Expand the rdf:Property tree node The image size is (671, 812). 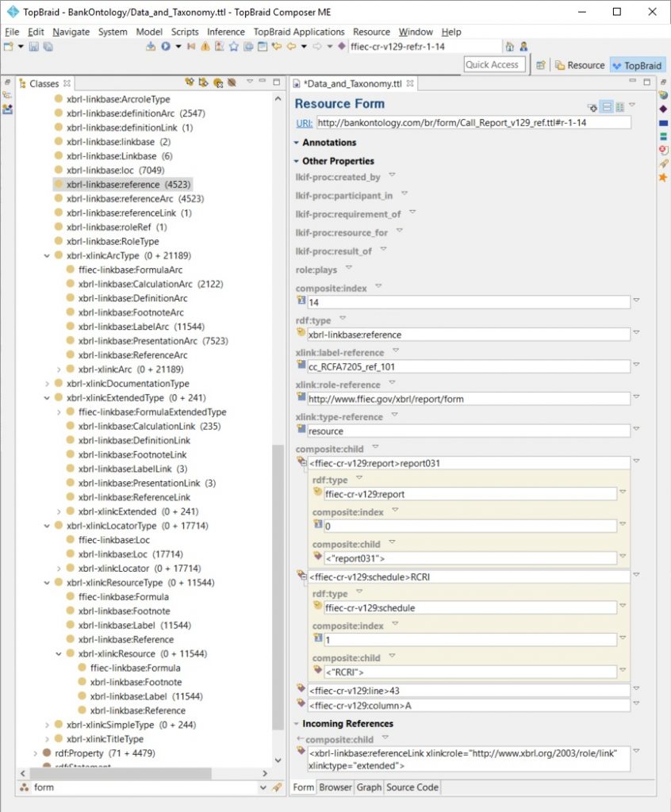35,753
